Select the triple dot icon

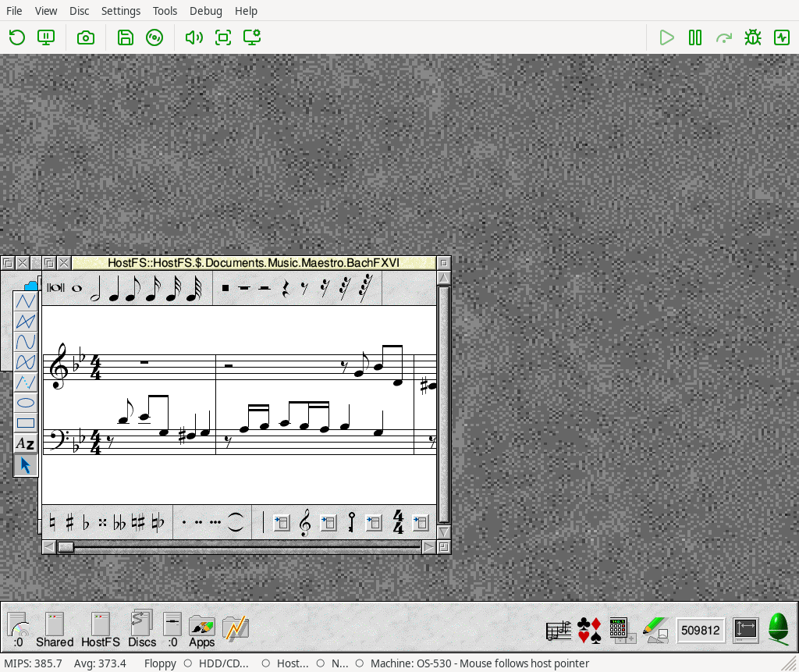[215, 522]
